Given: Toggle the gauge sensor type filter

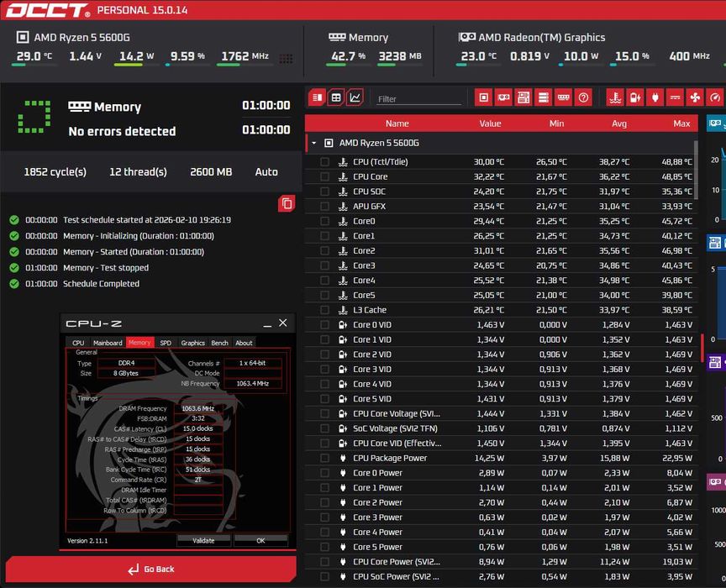Looking at the screenshot, I should click(x=715, y=97).
